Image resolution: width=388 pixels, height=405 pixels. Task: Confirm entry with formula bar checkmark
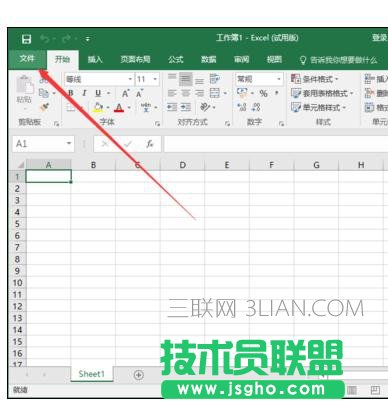[128, 144]
